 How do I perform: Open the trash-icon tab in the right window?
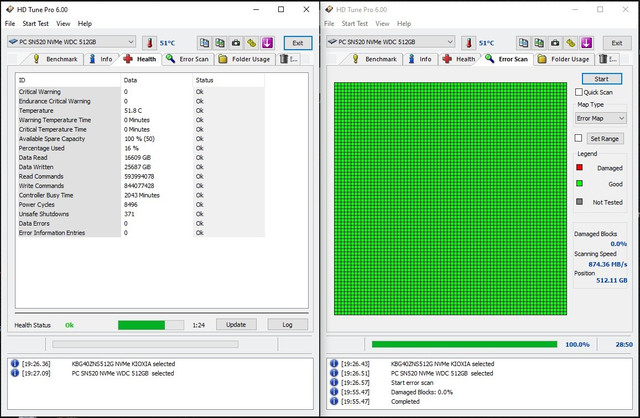[608, 59]
